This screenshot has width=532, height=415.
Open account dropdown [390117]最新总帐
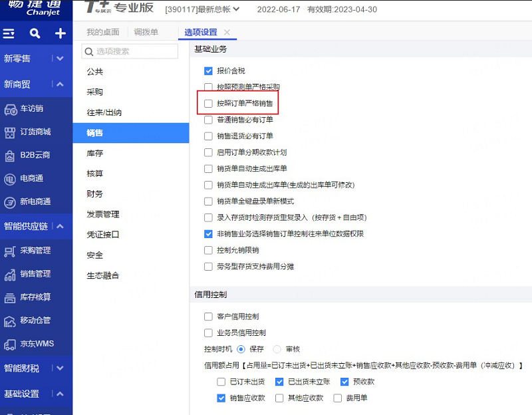[x=202, y=9]
